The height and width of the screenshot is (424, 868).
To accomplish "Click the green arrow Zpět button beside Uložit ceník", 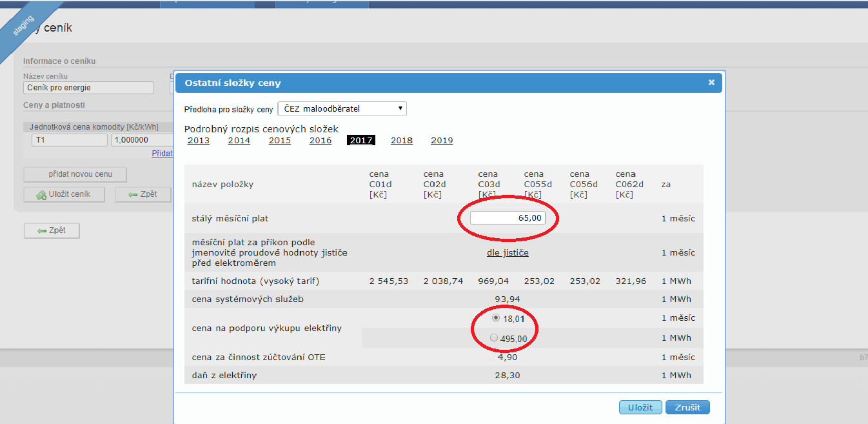I will pos(143,194).
